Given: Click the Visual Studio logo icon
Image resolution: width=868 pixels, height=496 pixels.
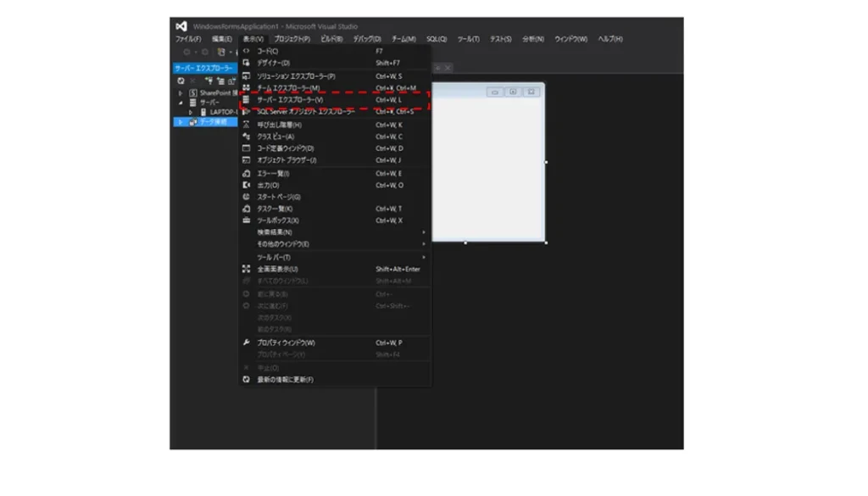Looking at the screenshot, I should [x=181, y=26].
